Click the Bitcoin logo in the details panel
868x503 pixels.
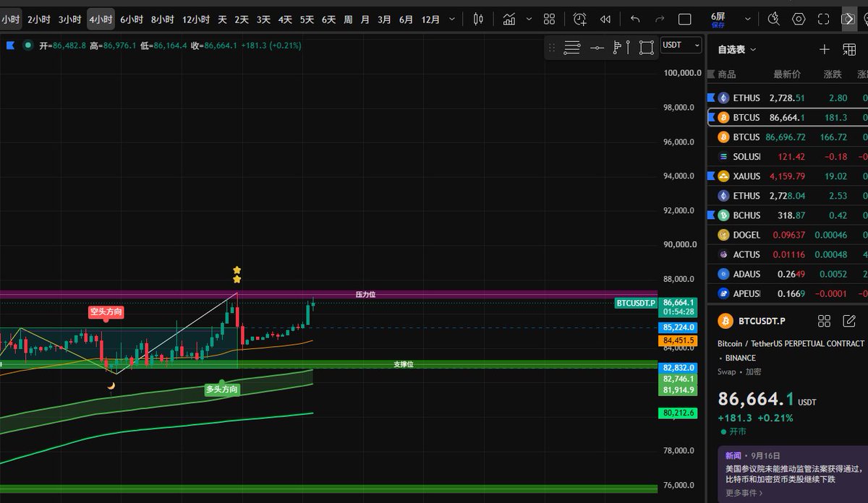726,321
